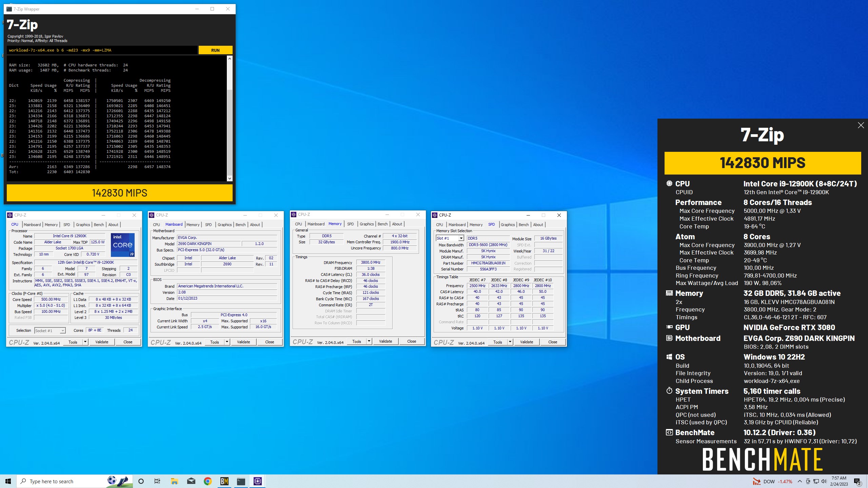The image size is (868, 488).
Task: Click the scroll-down arrow in 7-Zip output
Action: click(x=230, y=179)
